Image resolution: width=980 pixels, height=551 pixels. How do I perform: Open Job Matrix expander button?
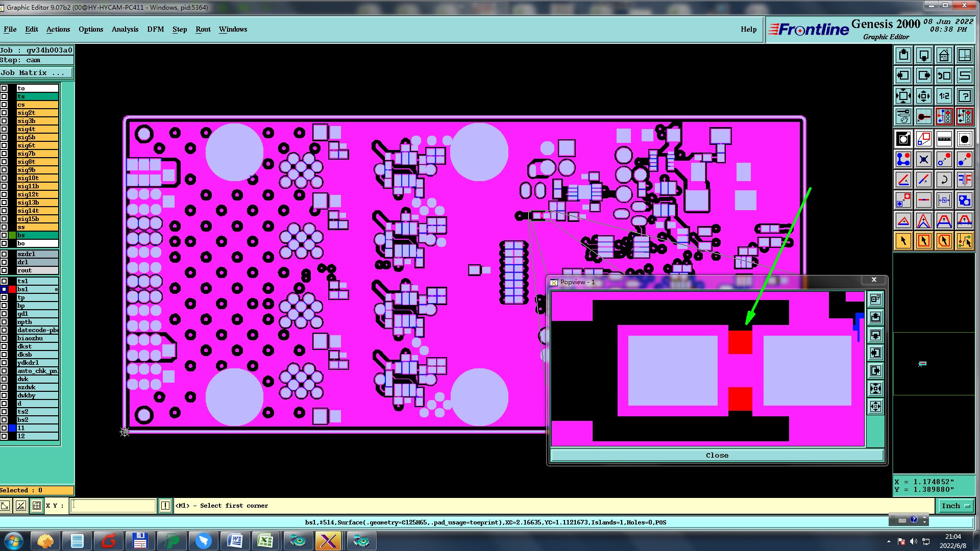(36, 73)
